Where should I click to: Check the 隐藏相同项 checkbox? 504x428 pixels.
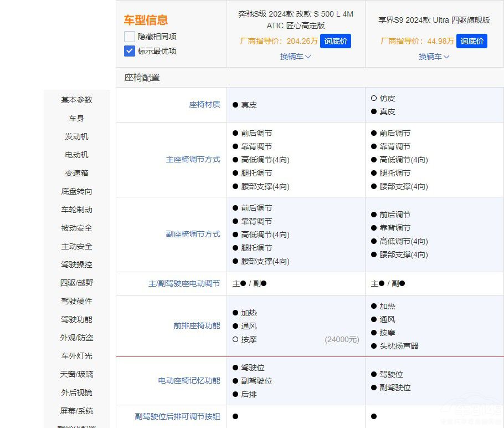pyautogui.click(x=129, y=37)
